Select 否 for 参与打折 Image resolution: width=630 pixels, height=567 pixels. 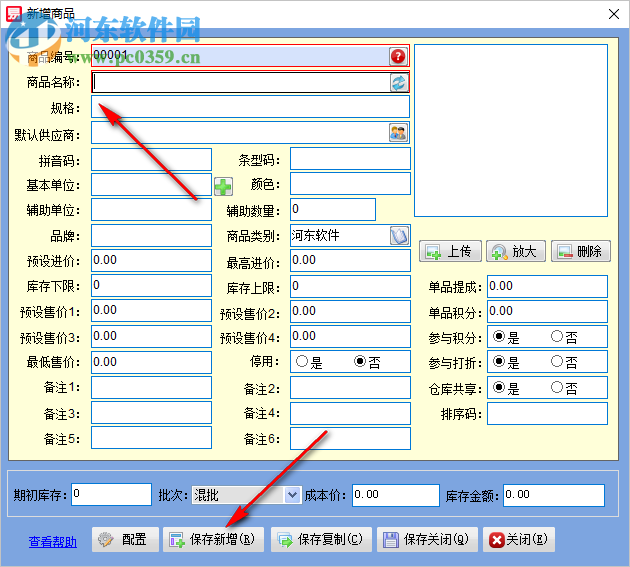pos(557,362)
